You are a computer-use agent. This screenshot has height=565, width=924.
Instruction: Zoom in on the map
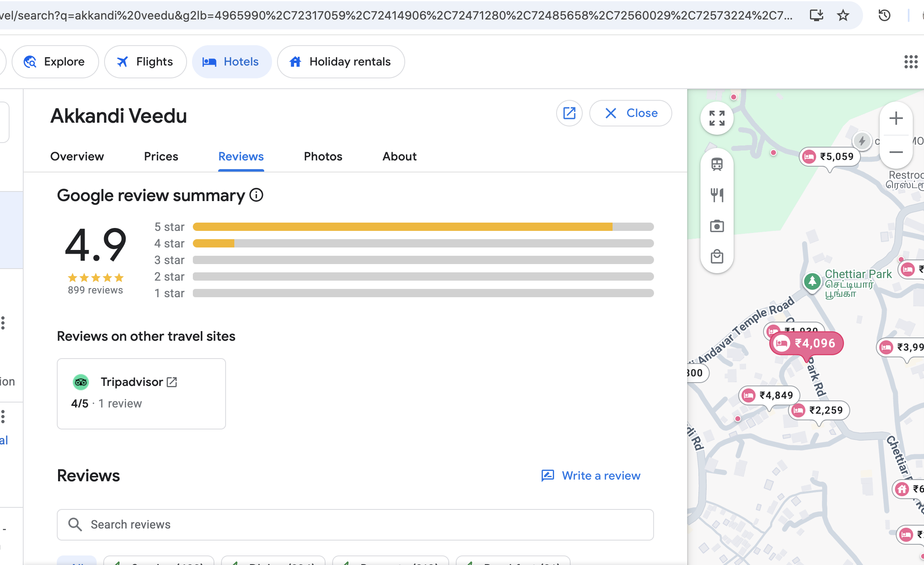coord(896,119)
